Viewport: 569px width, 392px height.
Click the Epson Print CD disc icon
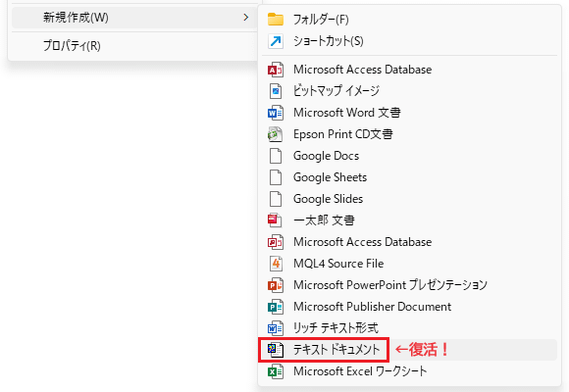(x=275, y=134)
